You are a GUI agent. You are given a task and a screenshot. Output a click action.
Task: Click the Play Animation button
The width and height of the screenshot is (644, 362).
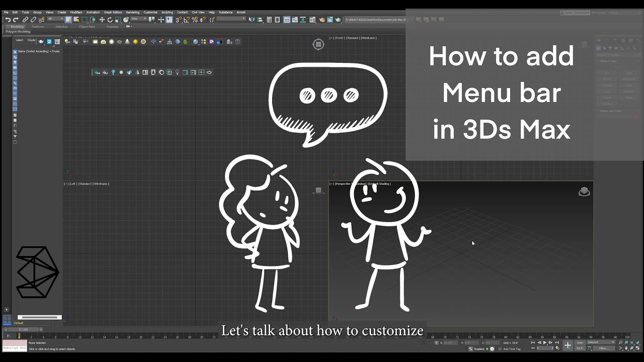(x=545, y=342)
